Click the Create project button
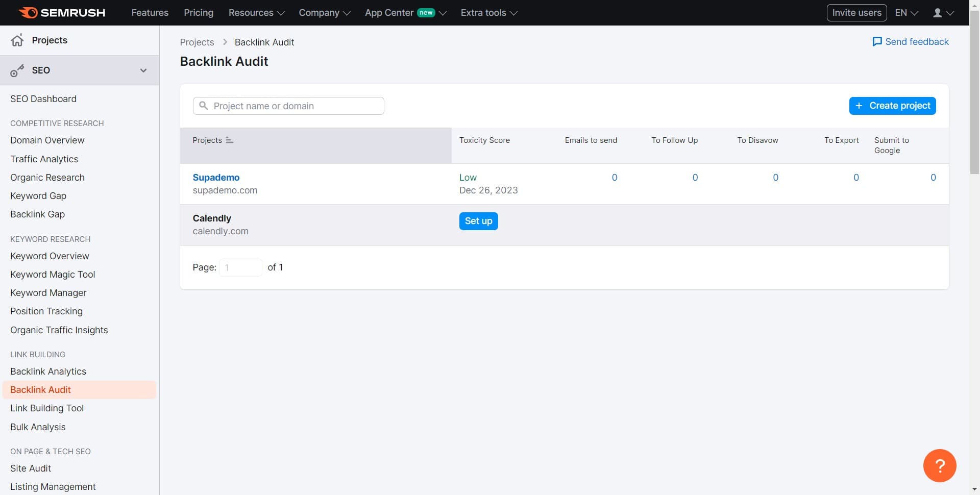The width and height of the screenshot is (980, 495). click(892, 106)
